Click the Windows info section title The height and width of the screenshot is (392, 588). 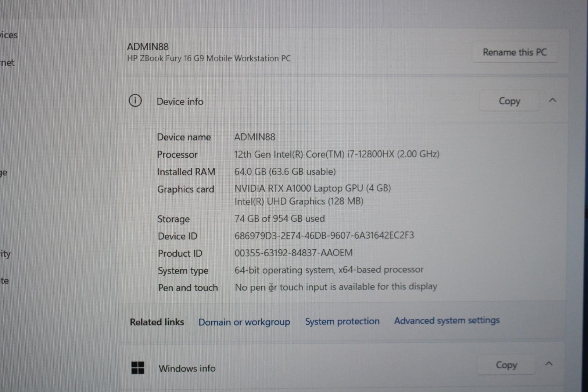click(x=187, y=368)
